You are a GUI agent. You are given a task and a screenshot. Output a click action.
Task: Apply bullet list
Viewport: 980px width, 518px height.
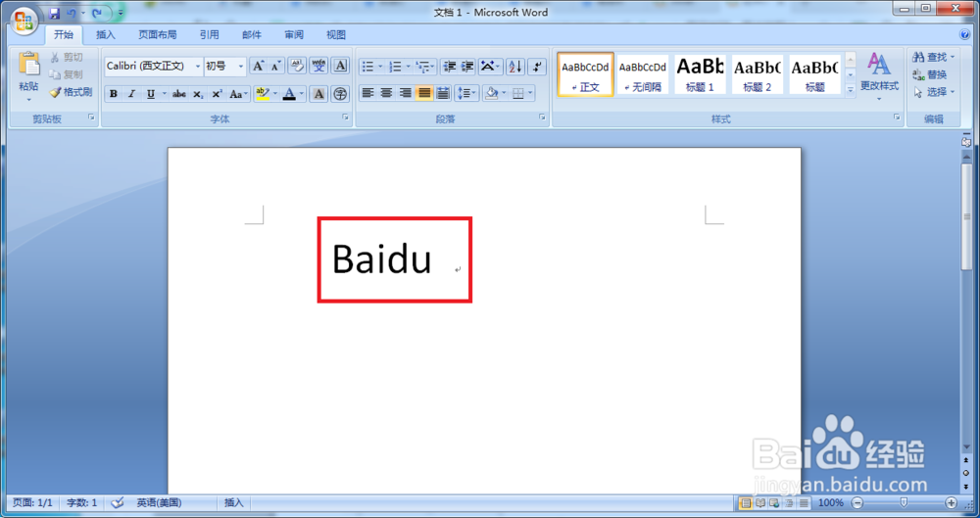(368, 67)
